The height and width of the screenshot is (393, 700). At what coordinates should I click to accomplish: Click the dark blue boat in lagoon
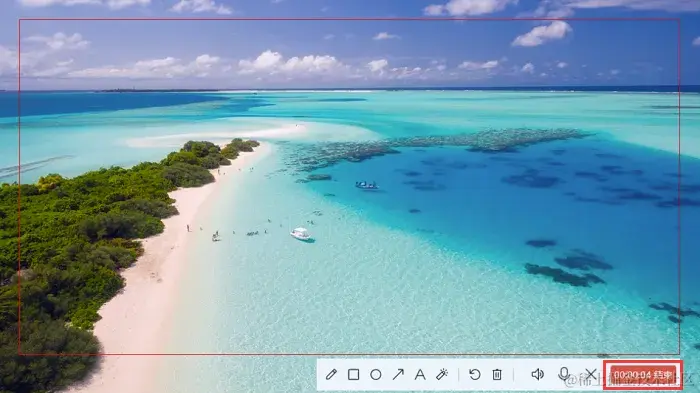click(x=367, y=184)
